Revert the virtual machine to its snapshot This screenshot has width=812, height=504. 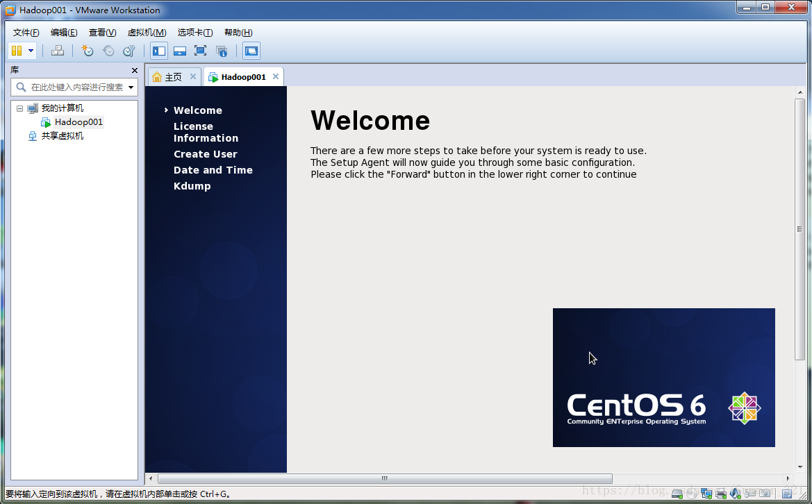click(108, 51)
